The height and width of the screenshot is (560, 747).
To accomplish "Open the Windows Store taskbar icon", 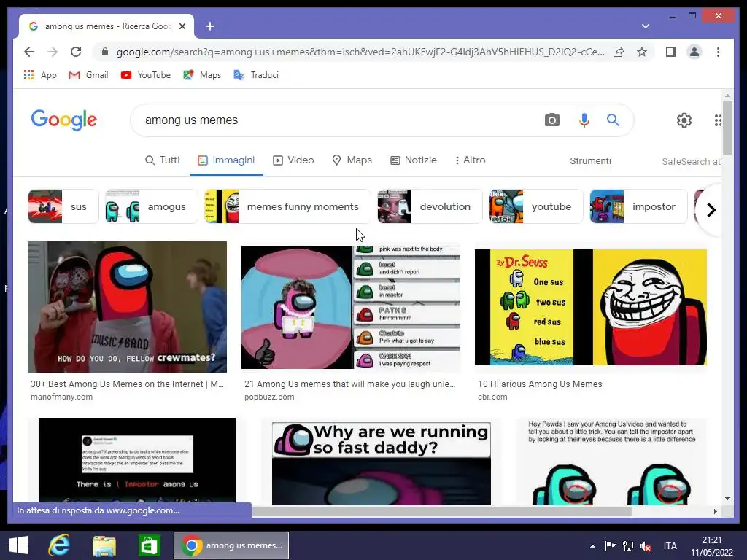I will click(x=149, y=545).
